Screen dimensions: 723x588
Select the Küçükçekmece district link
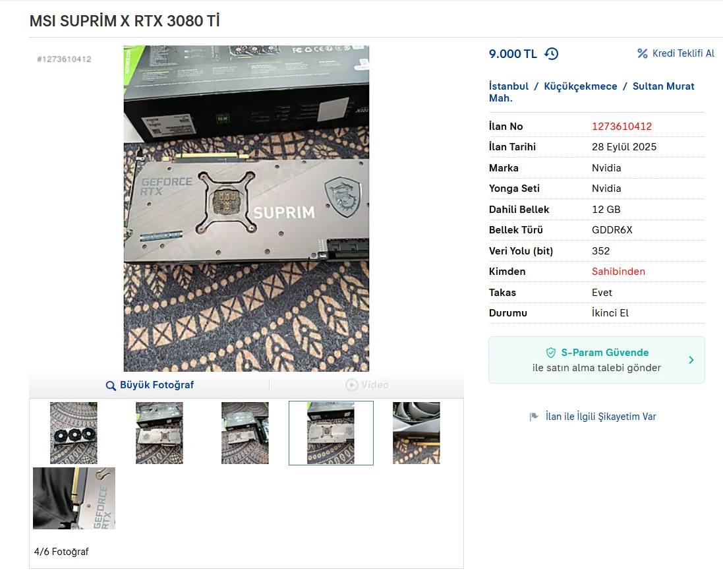581,86
